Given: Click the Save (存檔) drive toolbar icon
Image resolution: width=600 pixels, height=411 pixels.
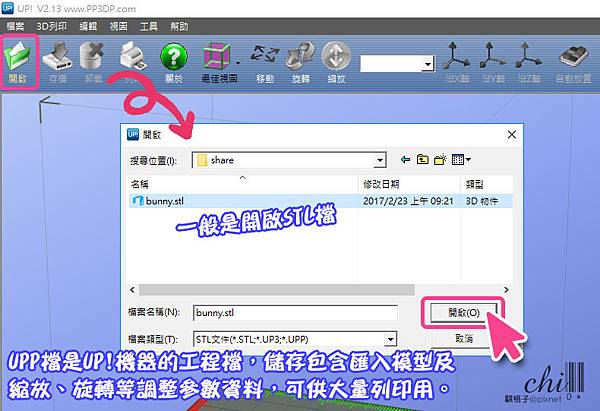Looking at the screenshot, I should [57, 57].
